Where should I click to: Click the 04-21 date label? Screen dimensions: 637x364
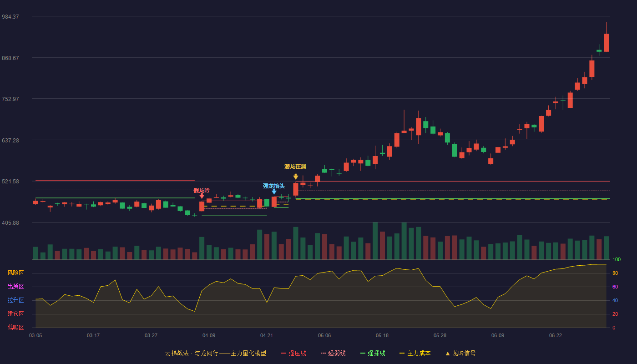tap(267, 335)
